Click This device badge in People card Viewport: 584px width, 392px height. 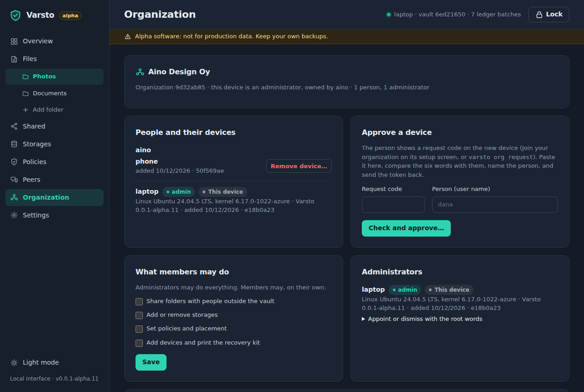tap(223, 192)
